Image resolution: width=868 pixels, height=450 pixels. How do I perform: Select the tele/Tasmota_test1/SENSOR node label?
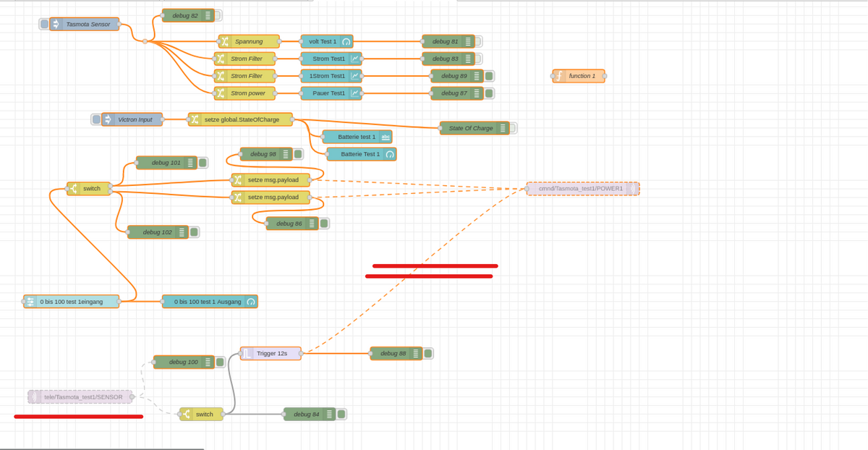[83, 396]
